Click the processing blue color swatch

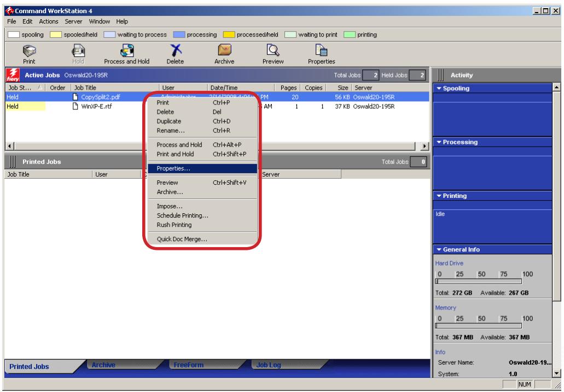179,34
